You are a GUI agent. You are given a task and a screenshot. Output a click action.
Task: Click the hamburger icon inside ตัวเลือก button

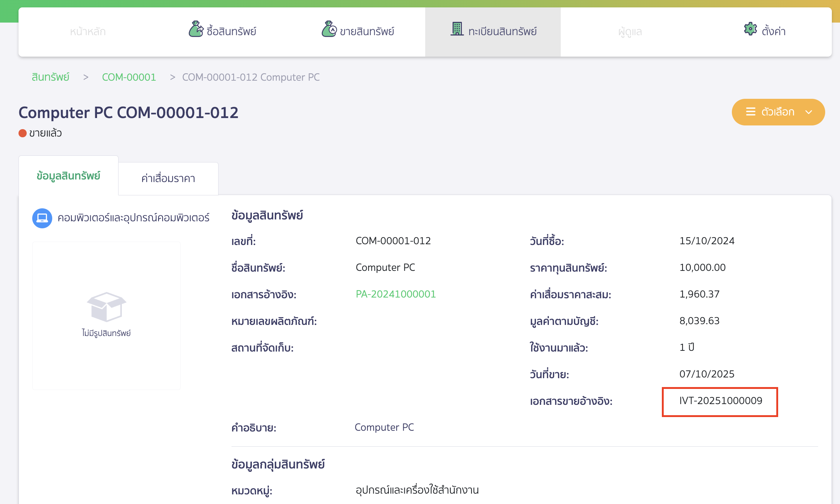pos(751,112)
